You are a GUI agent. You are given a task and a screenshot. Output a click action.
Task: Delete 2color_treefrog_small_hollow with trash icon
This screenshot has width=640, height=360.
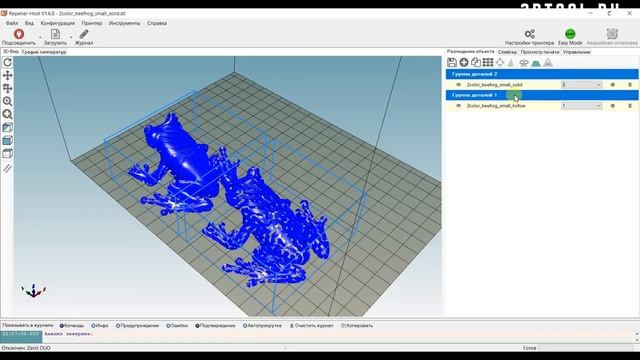pyautogui.click(x=630, y=106)
